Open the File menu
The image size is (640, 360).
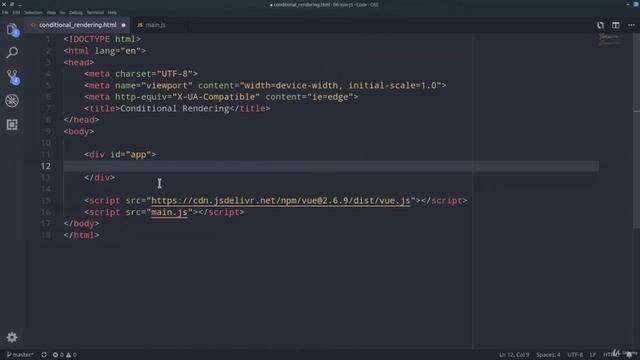[x=5, y=13]
